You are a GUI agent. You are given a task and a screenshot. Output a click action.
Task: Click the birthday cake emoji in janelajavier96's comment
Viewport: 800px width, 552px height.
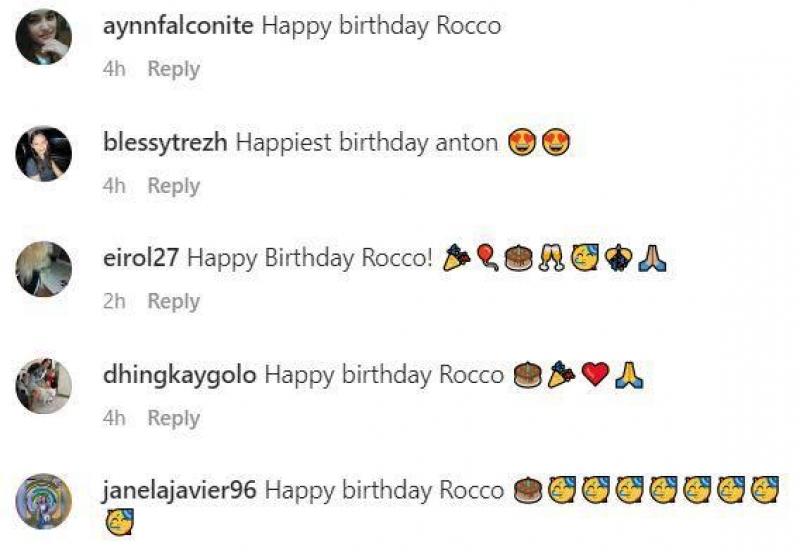[527, 491]
